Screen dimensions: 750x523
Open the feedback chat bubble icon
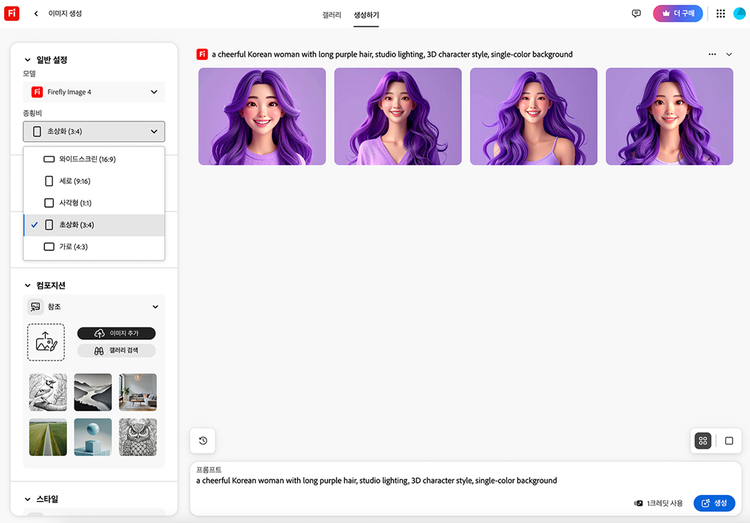636,13
